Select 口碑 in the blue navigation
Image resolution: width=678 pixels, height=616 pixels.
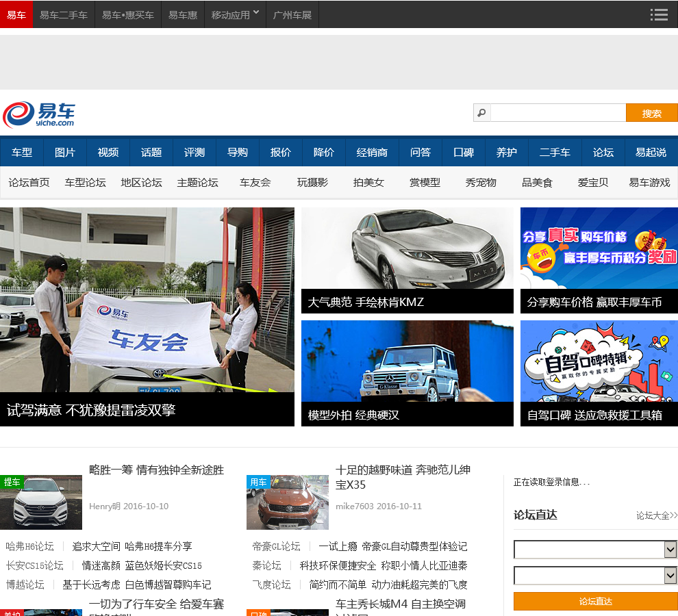tap(464, 152)
